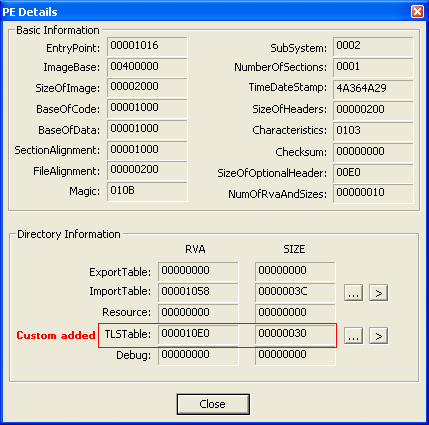This screenshot has width=429, height=425.
Task: Close the PE Details window
Action: pyautogui.click(x=417, y=12)
